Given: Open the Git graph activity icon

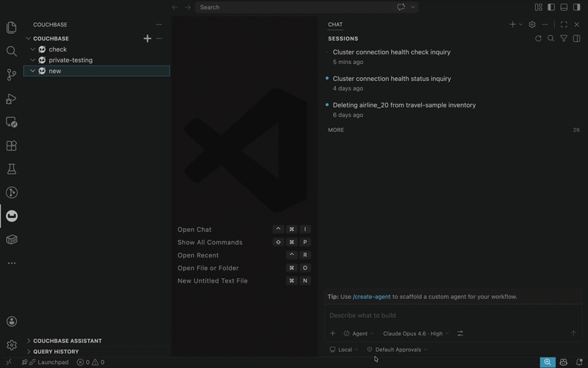Looking at the screenshot, I should coord(12,193).
